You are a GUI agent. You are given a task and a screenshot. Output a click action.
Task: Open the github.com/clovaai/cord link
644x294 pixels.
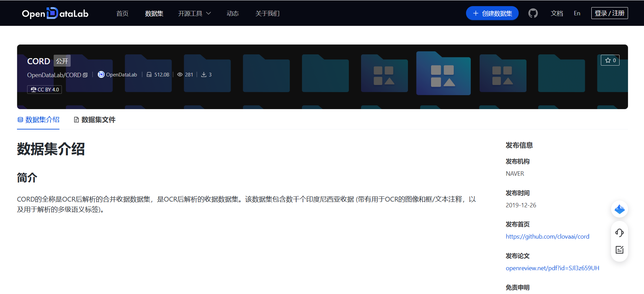pyautogui.click(x=547, y=237)
